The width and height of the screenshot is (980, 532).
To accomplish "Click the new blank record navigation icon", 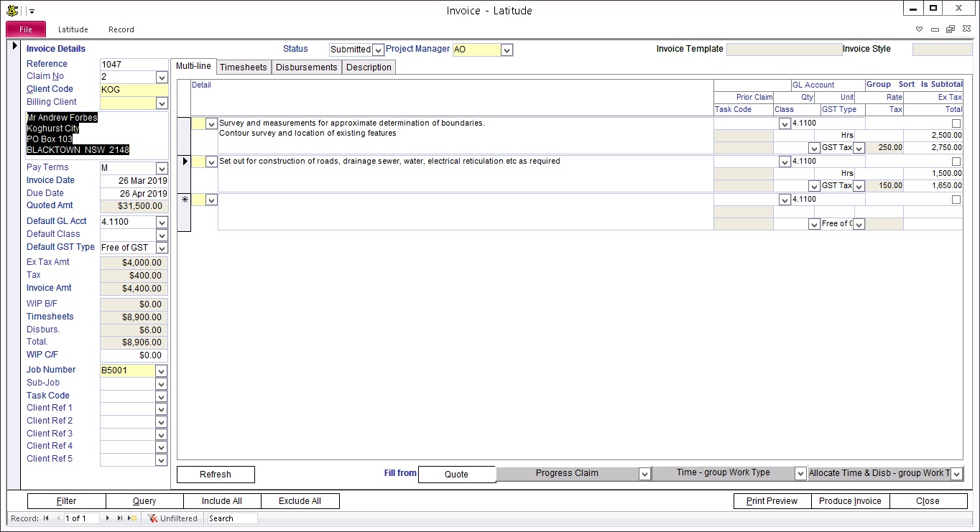I will pos(132,518).
